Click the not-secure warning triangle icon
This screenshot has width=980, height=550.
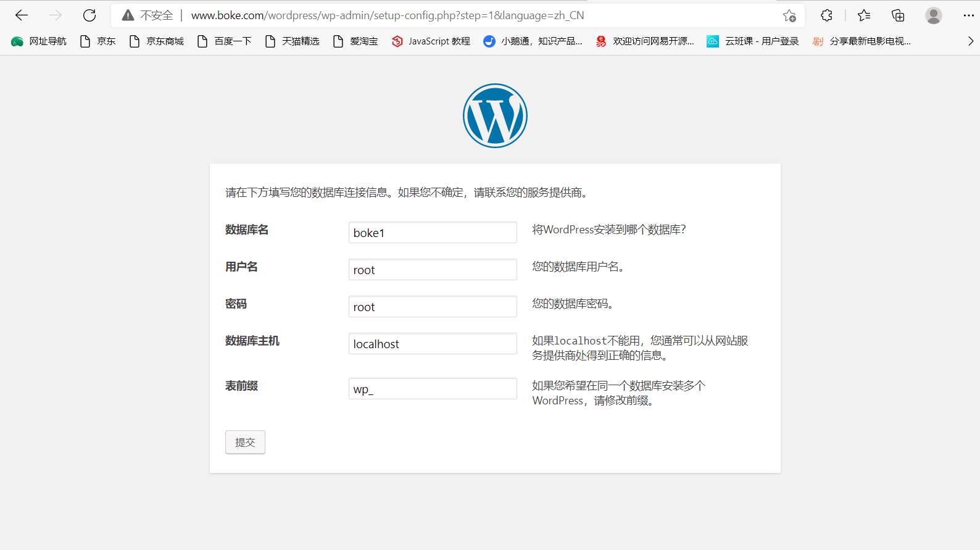[x=128, y=15]
